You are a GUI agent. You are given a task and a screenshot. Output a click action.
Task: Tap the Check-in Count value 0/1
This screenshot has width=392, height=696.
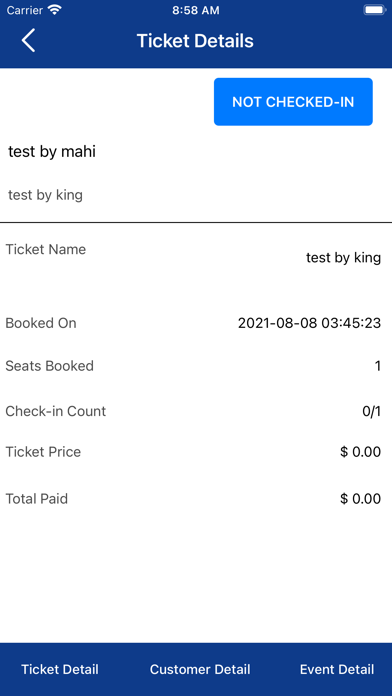point(372,411)
